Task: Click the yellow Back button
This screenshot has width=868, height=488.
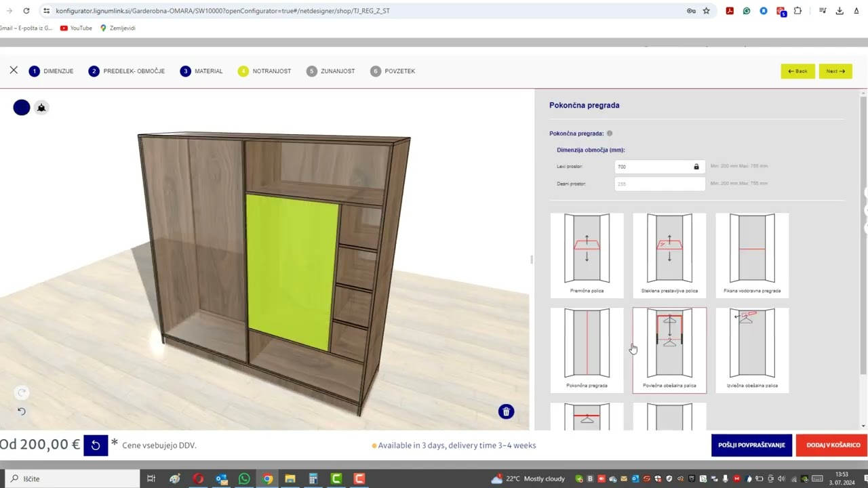Action: [797, 71]
